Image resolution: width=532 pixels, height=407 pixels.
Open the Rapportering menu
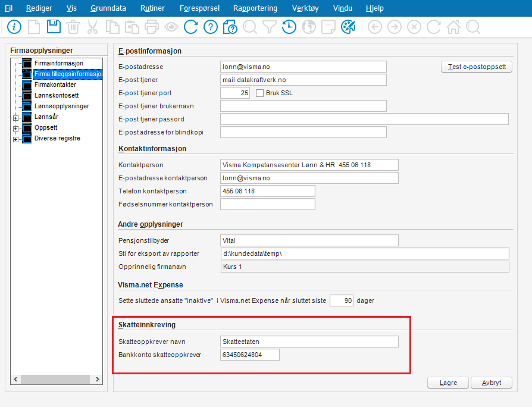[x=255, y=8]
